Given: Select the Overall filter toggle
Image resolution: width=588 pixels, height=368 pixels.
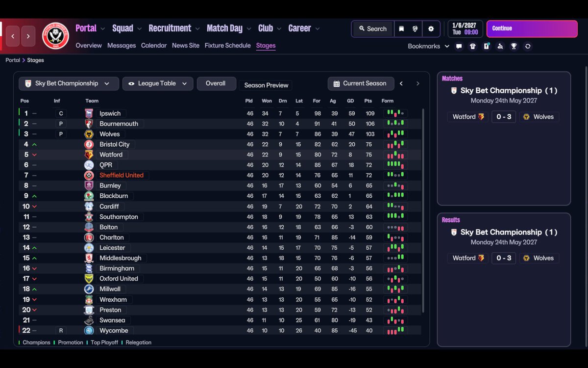Looking at the screenshot, I should 216,83.
